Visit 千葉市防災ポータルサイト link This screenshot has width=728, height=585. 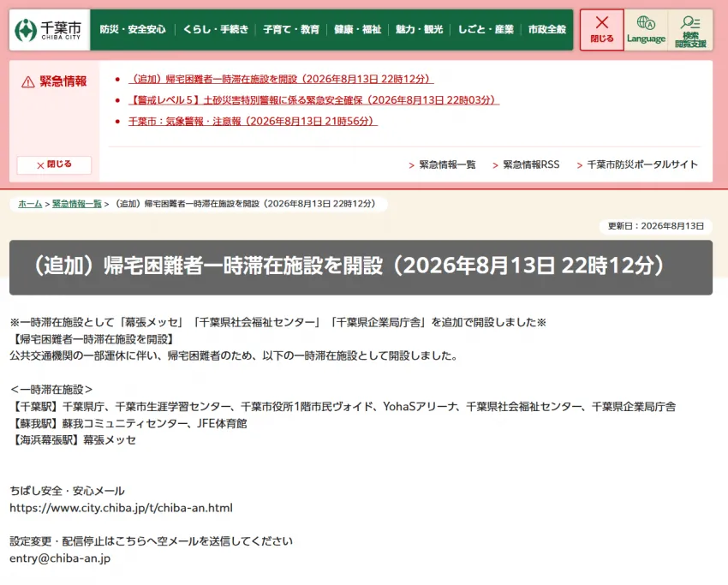pos(642,164)
